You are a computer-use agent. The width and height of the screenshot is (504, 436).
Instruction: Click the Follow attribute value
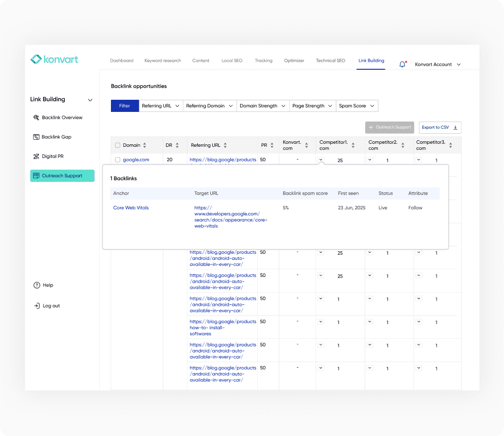(415, 208)
